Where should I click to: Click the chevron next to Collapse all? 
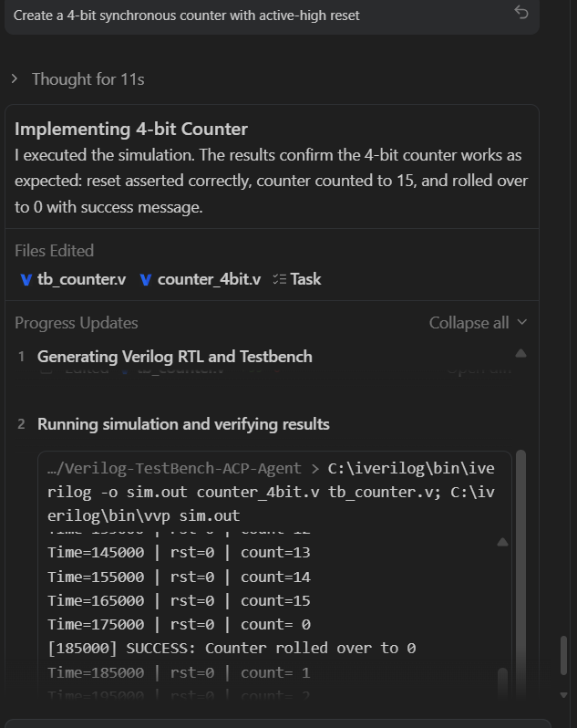click(x=522, y=322)
